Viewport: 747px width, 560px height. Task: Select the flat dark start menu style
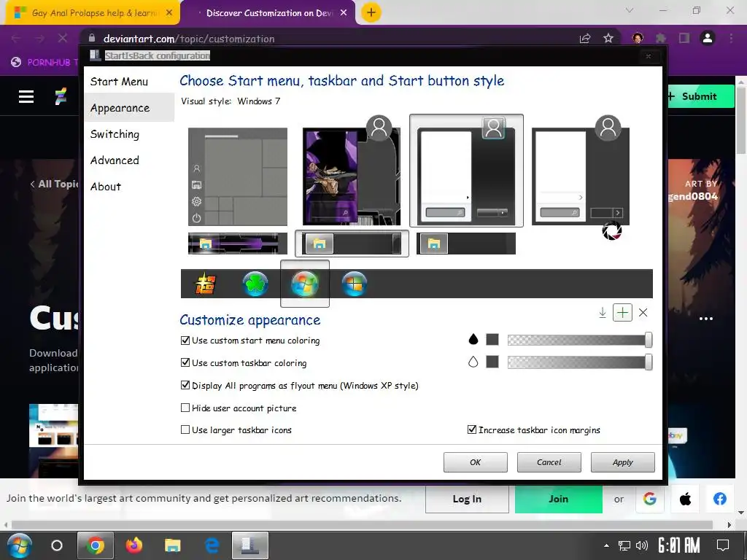coord(581,176)
